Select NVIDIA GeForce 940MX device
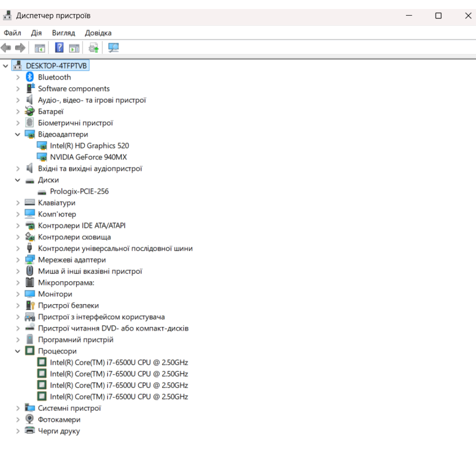Screen dimensions: 476x476 [x=88, y=157]
